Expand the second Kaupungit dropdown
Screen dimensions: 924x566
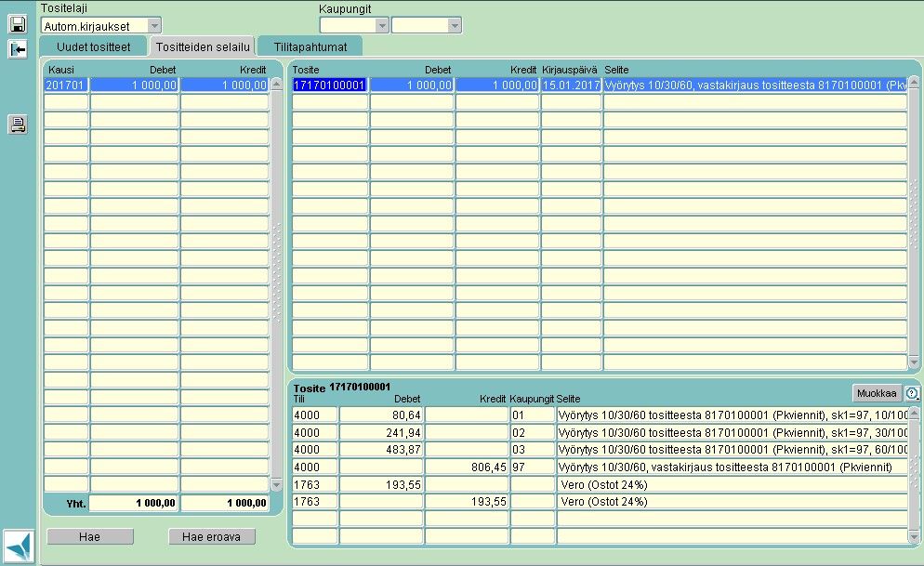click(x=454, y=25)
